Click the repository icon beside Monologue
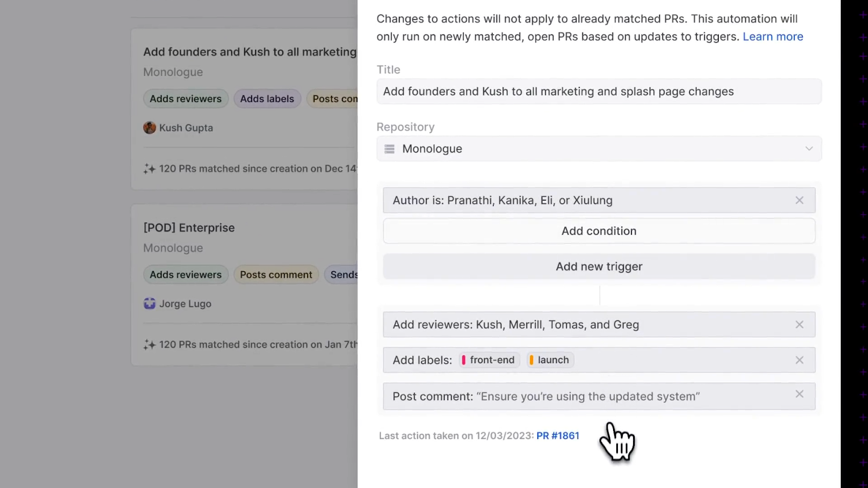This screenshot has width=868, height=488. [389, 149]
